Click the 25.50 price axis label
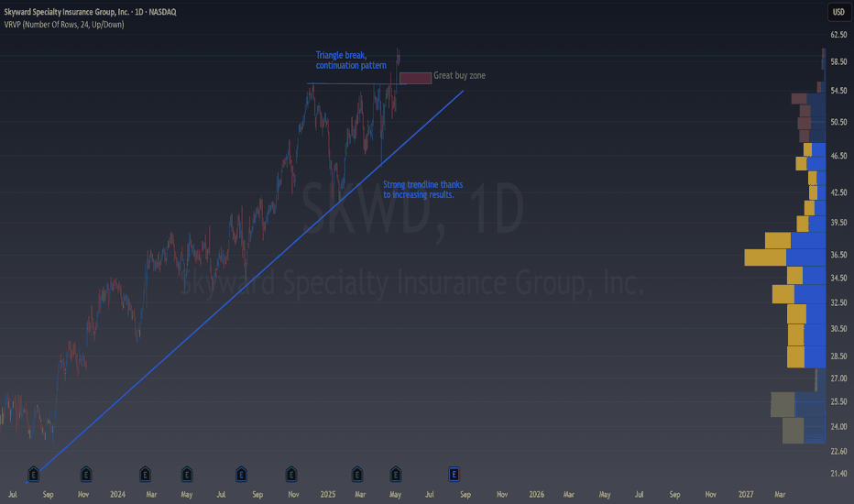 (x=838, y=401)
